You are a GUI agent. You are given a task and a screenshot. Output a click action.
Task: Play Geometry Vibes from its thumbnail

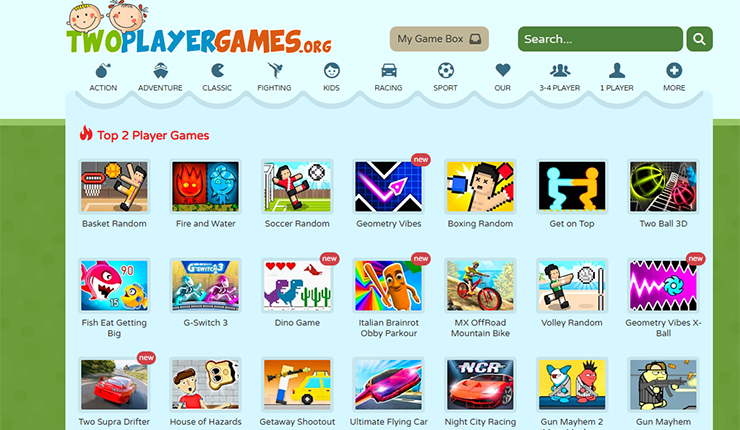388,186
